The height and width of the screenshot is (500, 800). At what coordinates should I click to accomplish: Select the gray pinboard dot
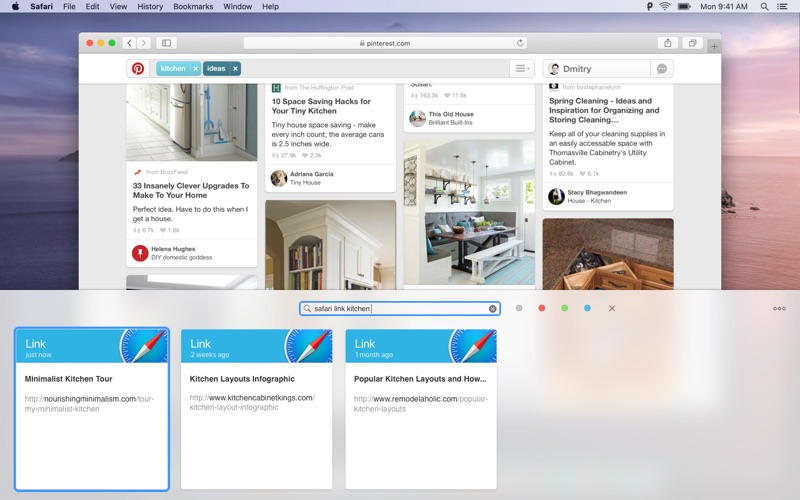519,308
